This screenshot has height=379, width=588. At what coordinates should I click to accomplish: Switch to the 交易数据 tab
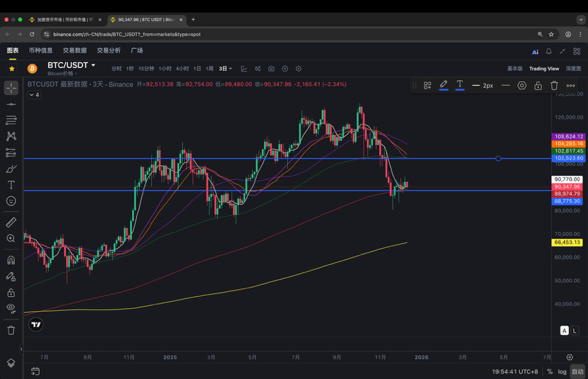click(x=74, y=50)
